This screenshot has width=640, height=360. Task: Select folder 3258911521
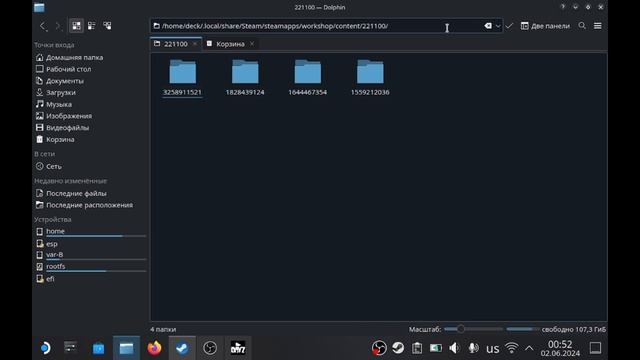182,78
